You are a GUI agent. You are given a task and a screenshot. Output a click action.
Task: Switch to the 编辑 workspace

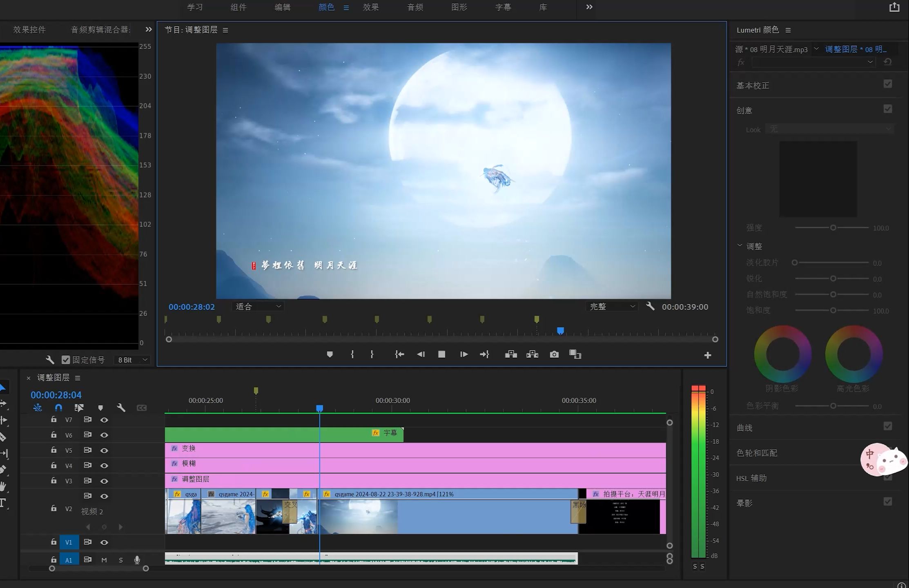[283, 7]
